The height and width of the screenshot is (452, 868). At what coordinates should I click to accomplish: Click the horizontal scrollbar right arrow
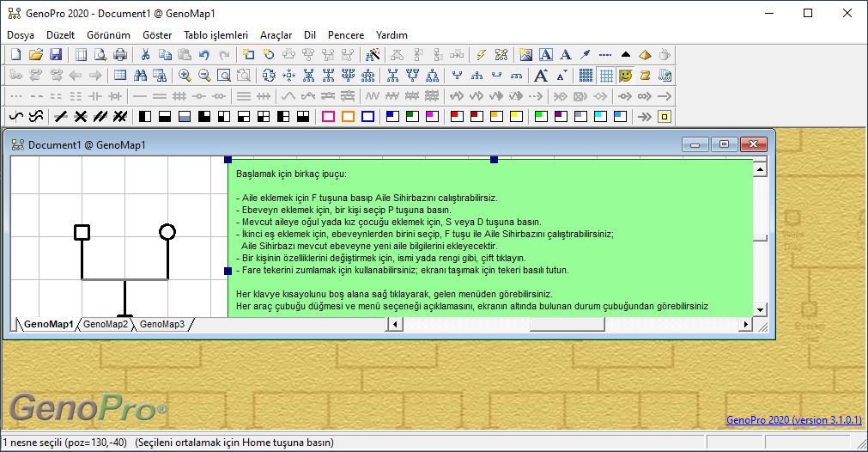(746, 324)
